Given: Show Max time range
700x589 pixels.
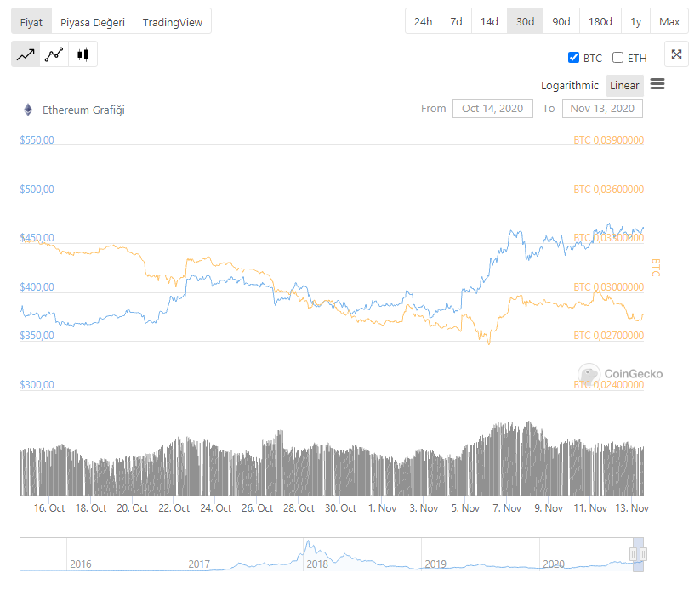Looking at the screenshot, I should coord(669,21).
